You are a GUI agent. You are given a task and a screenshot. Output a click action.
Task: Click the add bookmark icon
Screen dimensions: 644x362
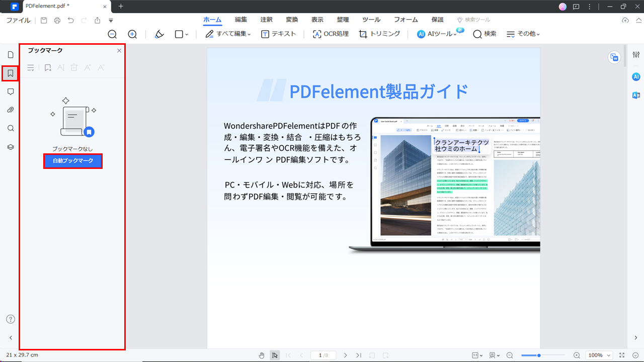[48, 67]
